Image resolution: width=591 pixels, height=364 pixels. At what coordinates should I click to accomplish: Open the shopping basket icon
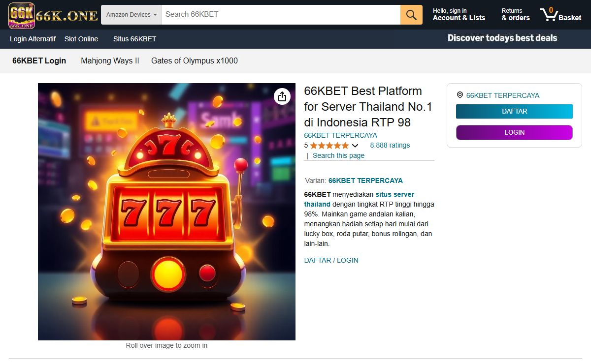tap(560, 14)
